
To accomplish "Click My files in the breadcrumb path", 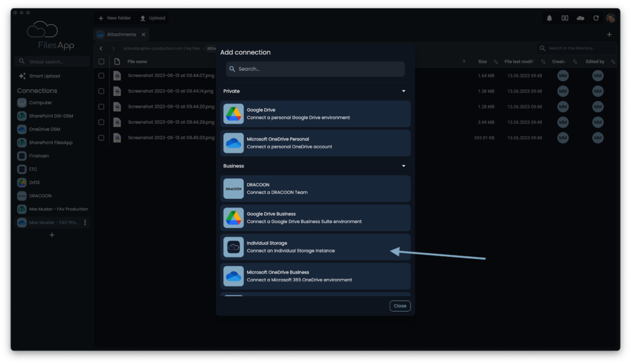I will tap(193, 49).
